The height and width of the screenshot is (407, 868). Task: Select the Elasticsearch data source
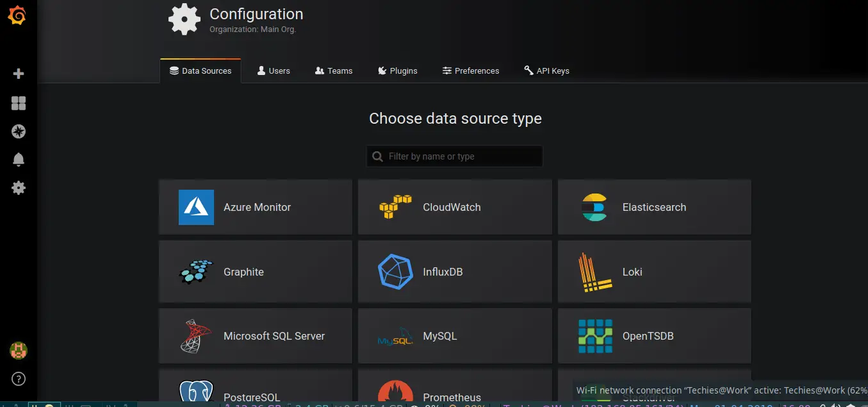(x=654, y=207)
